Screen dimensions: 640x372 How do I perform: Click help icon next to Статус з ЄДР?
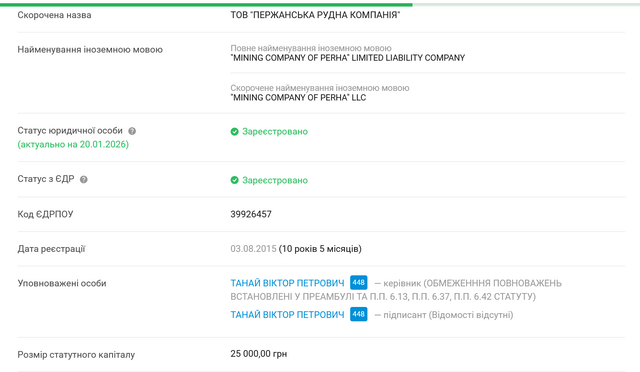coord(84,180)
